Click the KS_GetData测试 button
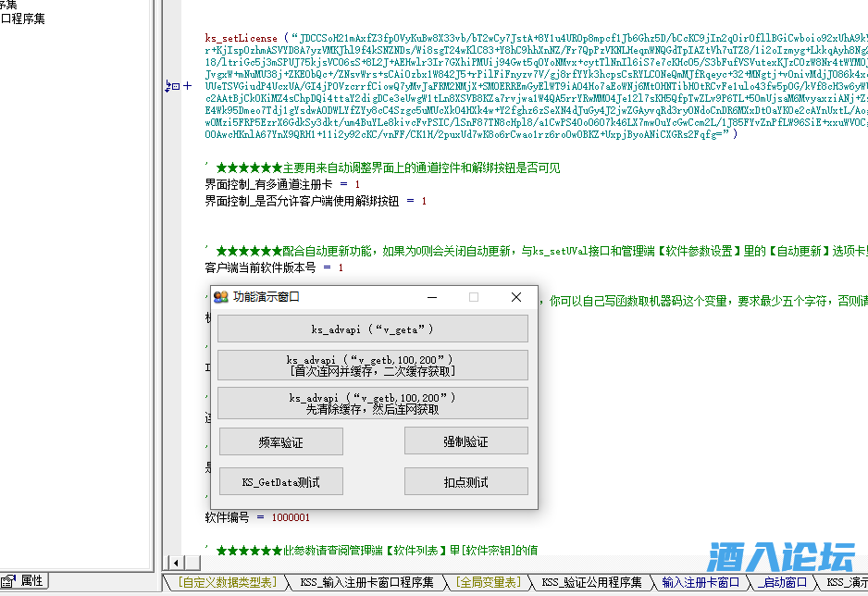 [280, 482]
